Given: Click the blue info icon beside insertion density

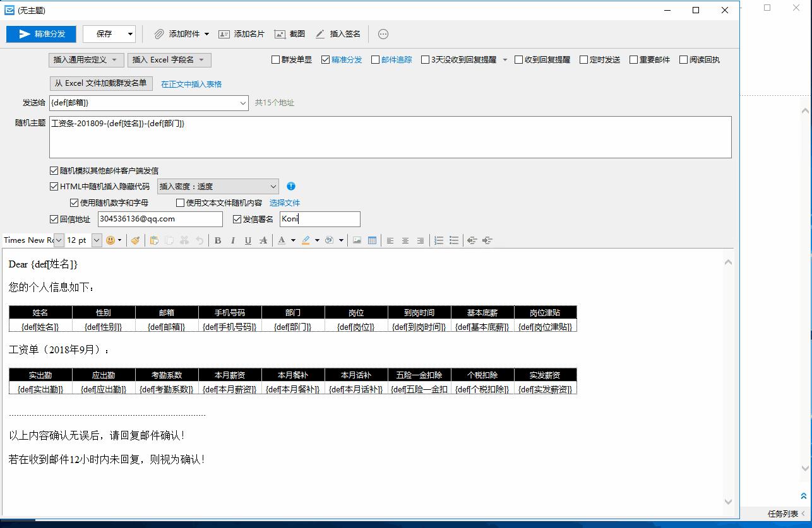Looking at the screenshot, I should point(291,186).
